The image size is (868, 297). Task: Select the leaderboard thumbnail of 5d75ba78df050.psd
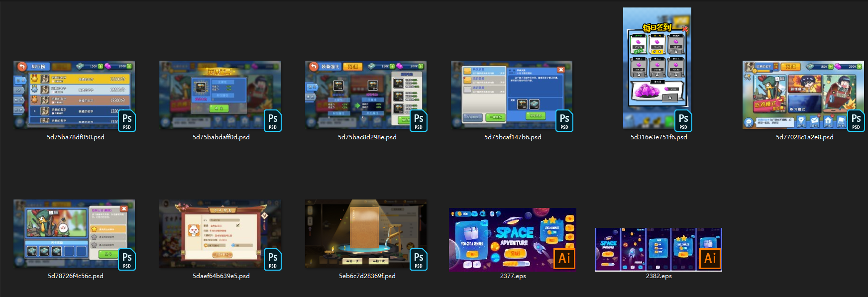click(74, 95)
